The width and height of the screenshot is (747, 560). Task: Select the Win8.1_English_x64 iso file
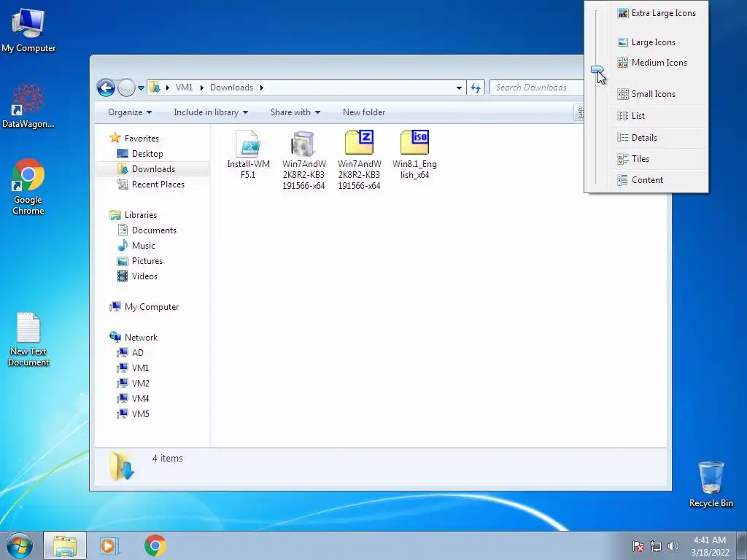click(414, 155)
